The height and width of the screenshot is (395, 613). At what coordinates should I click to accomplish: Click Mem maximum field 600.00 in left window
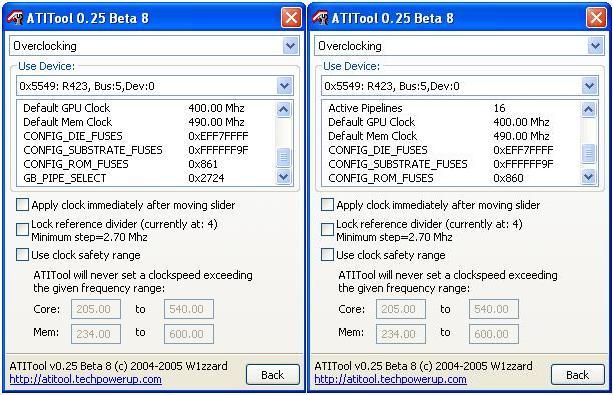coord(189,334)
